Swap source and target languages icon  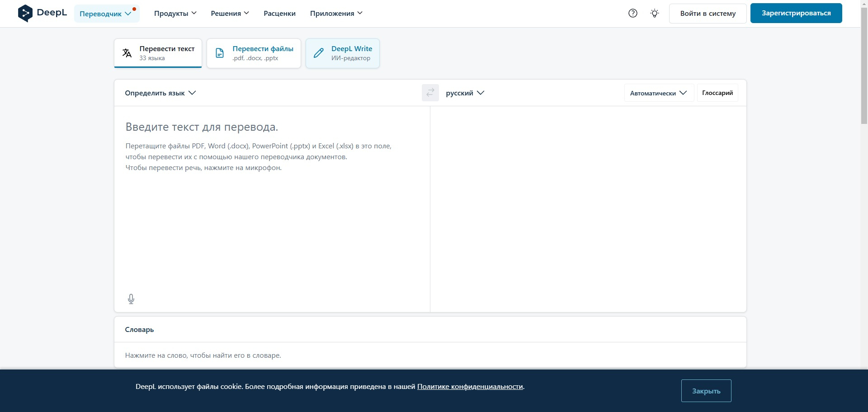pyautogui.click(x=430, y=93)
